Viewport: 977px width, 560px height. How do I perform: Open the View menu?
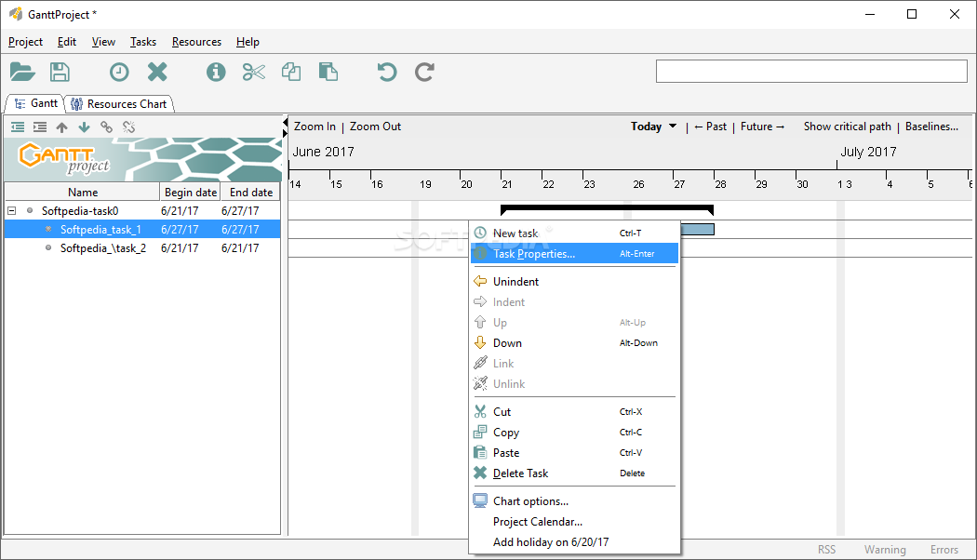[103, 42]
